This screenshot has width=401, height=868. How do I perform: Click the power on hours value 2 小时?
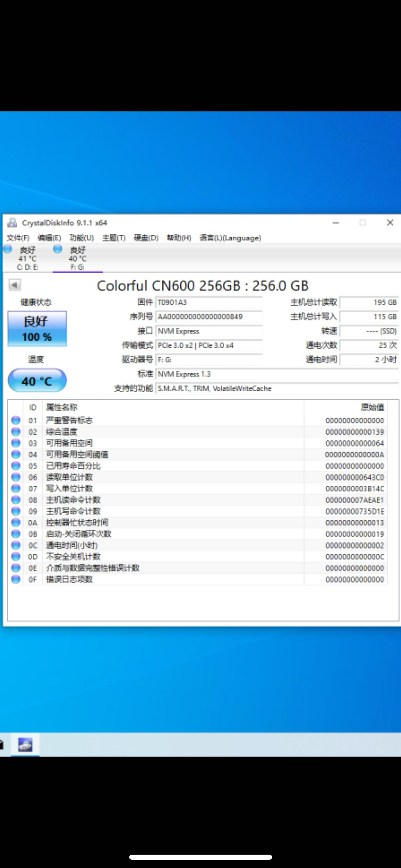pos(369,360)
